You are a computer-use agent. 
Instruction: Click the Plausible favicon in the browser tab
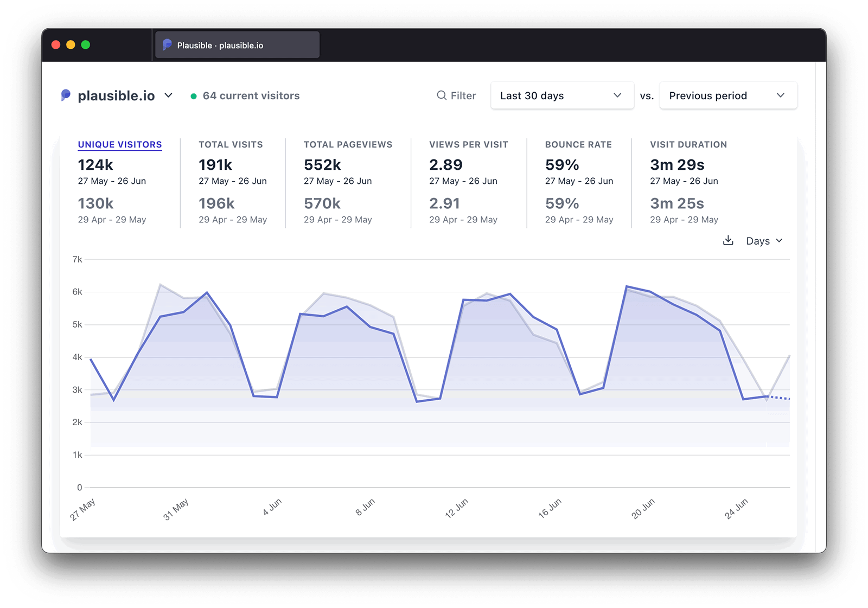pos(167,44)
